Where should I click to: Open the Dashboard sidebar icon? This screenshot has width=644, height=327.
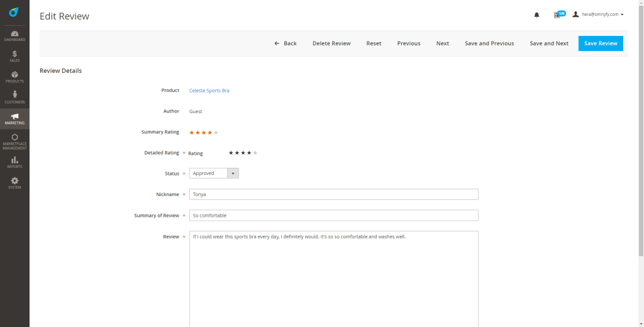(14, 35)
